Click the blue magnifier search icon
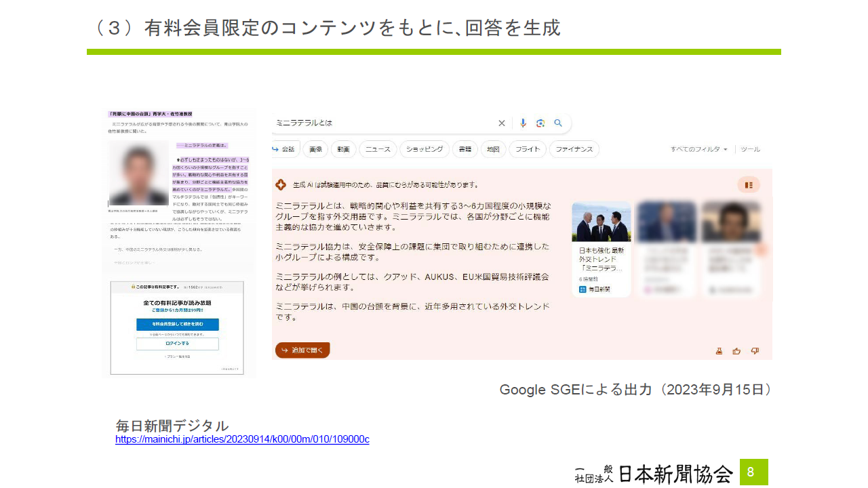The height and width of the screenshot is (488, 868). point(558,123)
